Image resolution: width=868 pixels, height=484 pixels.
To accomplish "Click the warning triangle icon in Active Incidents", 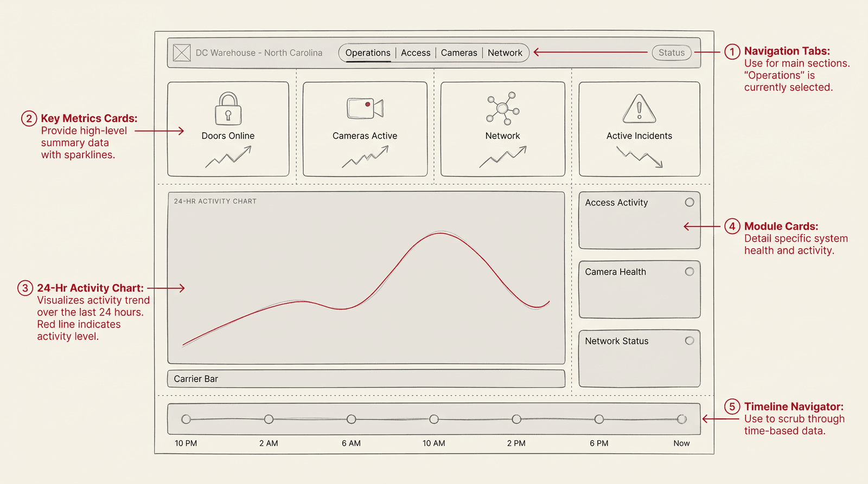I will 639,108.
